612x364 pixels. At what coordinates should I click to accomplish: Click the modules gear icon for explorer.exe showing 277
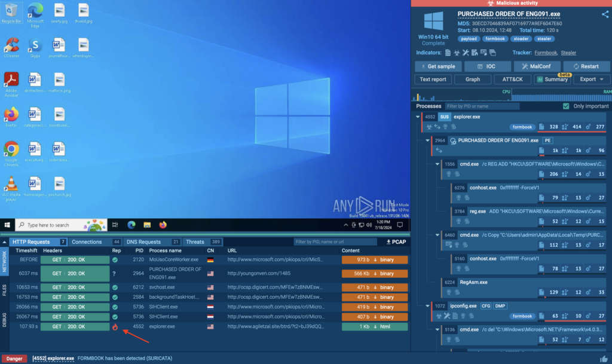pos(588,127)
